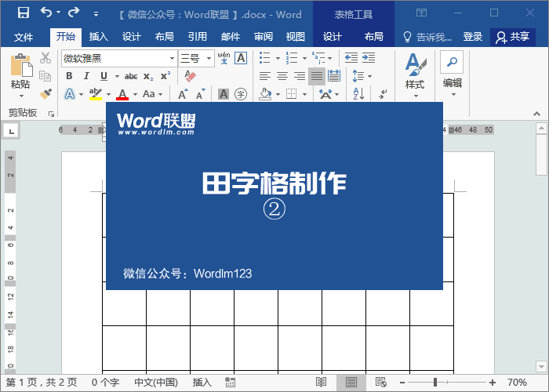Click the 共享 share button

point(513,37)
